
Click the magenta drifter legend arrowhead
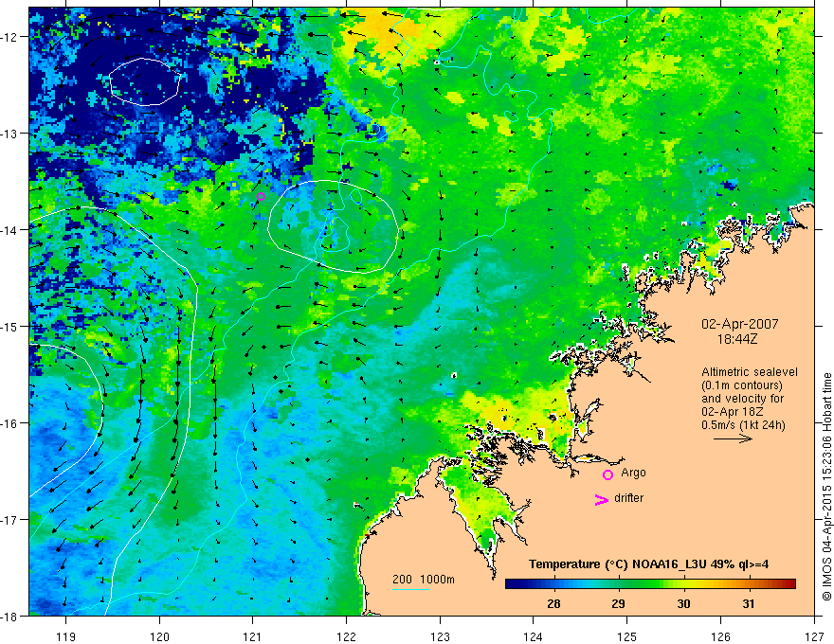[x=601, y=500]
